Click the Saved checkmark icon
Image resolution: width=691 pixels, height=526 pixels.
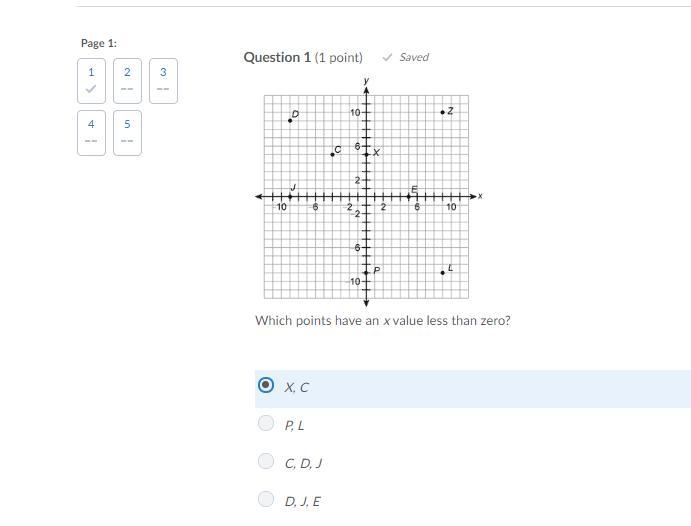(387, 58)
